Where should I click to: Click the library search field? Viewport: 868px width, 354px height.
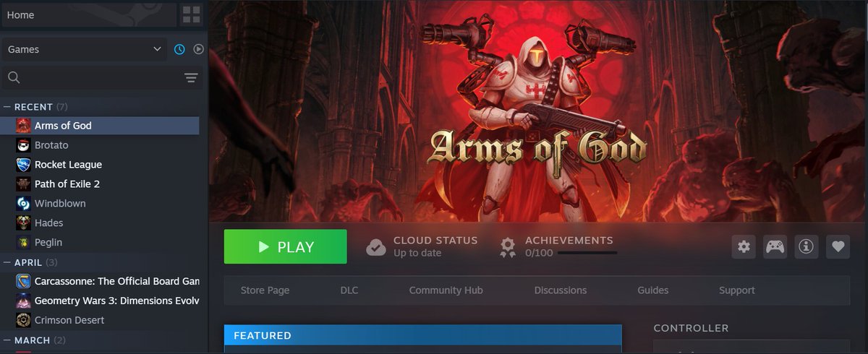coord(90,78)
